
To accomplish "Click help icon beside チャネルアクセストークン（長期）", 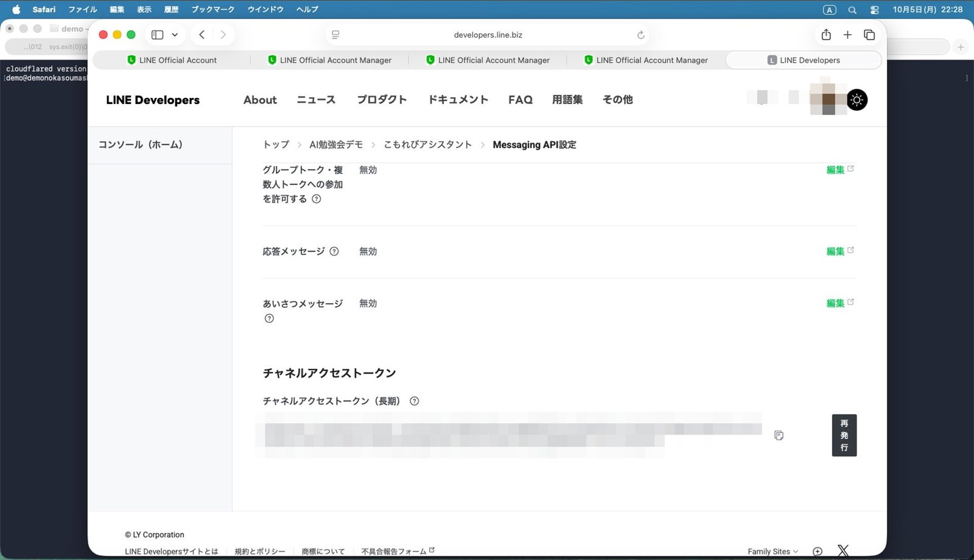I will [x=415, y=401].
